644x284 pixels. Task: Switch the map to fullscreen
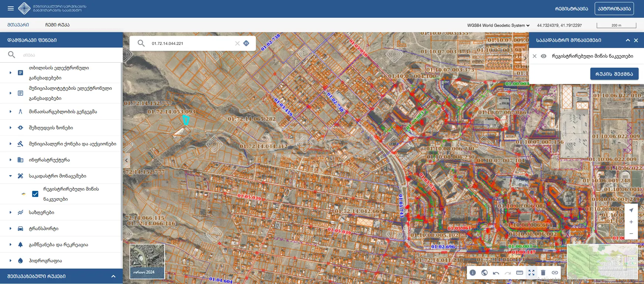click(531, 273)
